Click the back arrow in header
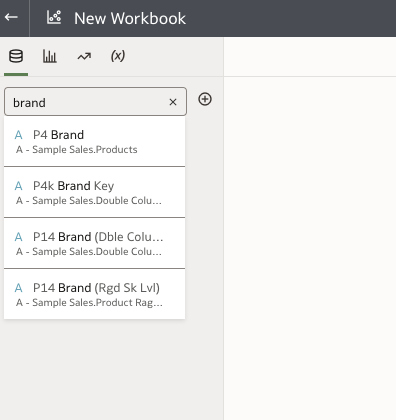 point(11,17)
